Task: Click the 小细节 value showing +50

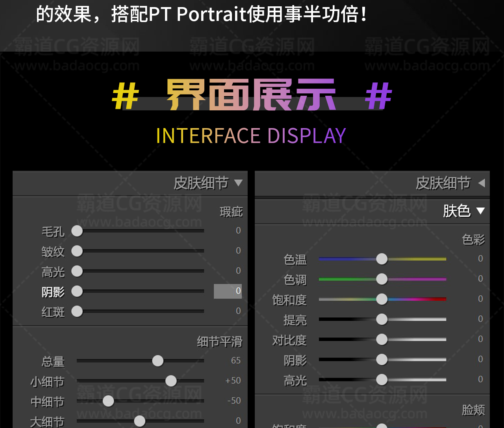Action: 233,381
